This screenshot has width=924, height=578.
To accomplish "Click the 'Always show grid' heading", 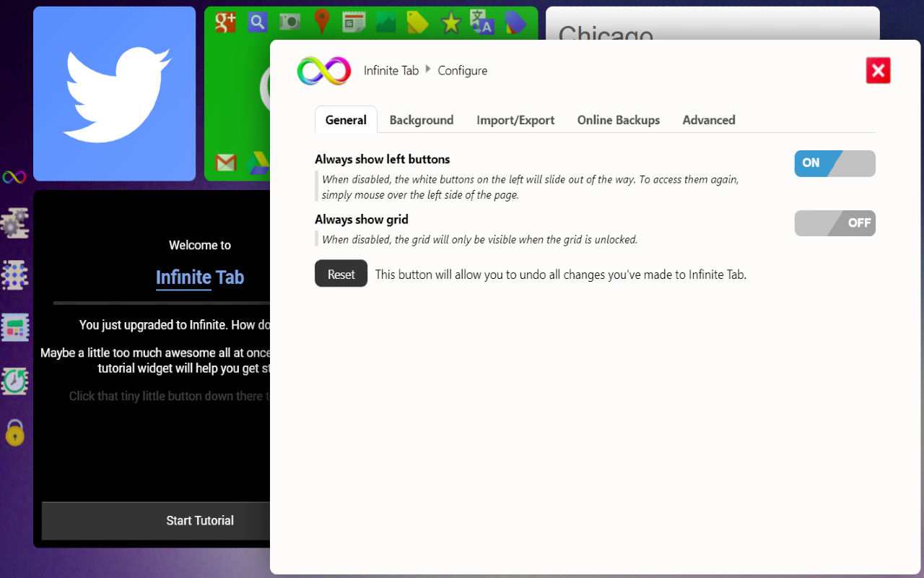I will (362, 220).
